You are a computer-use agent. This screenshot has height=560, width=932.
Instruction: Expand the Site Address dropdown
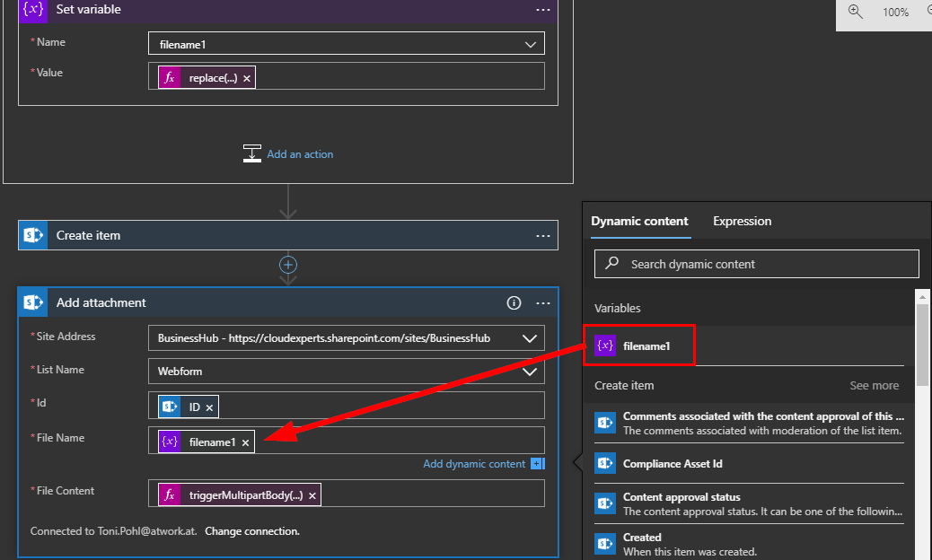(530, 338)
